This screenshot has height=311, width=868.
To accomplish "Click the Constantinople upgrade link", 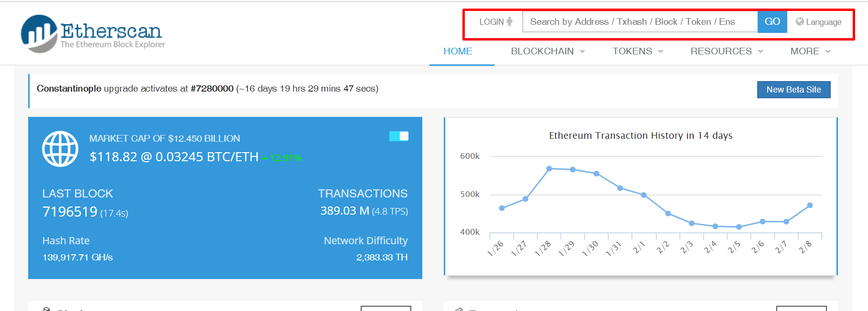I will 69,89.
